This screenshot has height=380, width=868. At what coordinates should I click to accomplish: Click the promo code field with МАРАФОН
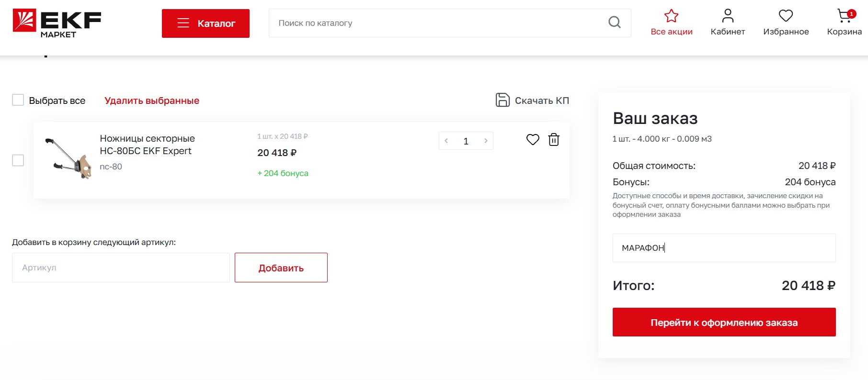724,248
